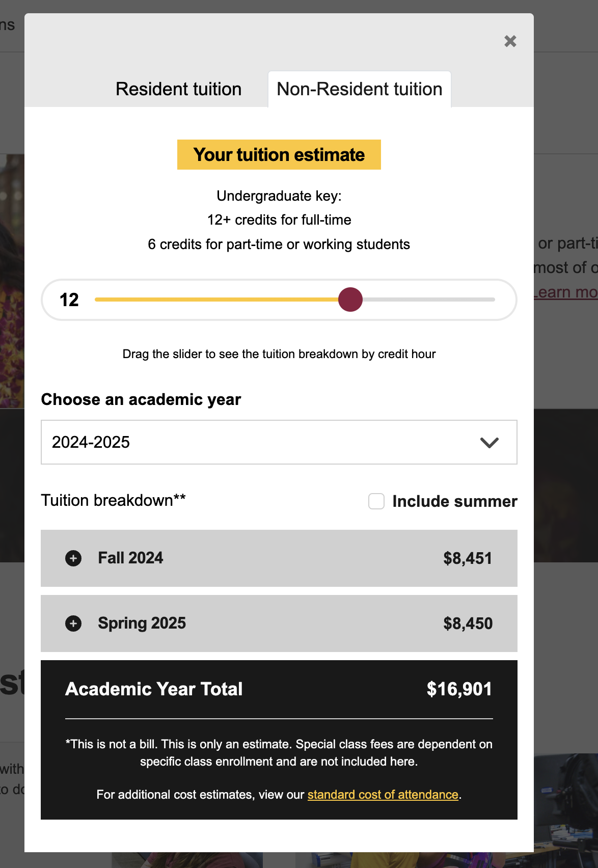Click the maroon credit-hour slider handle

[350, 300]
